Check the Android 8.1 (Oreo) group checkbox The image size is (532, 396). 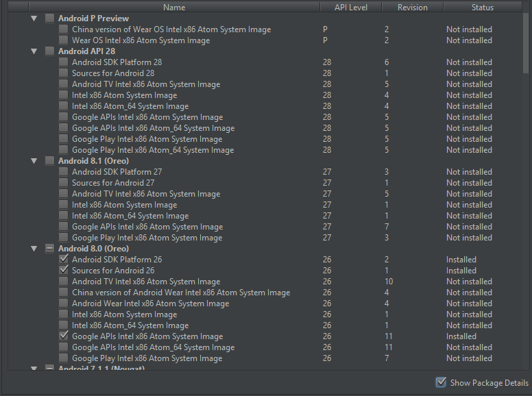tap(50, 161)
